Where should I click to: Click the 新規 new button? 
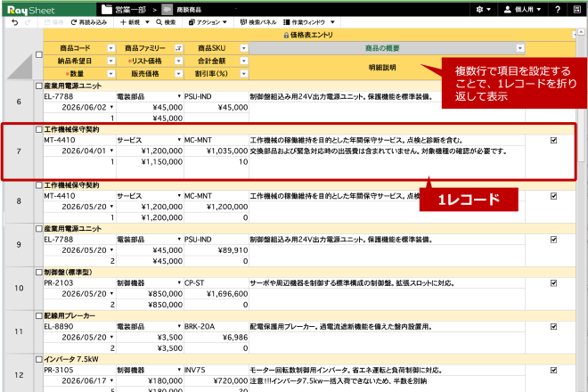pos(130,22)
